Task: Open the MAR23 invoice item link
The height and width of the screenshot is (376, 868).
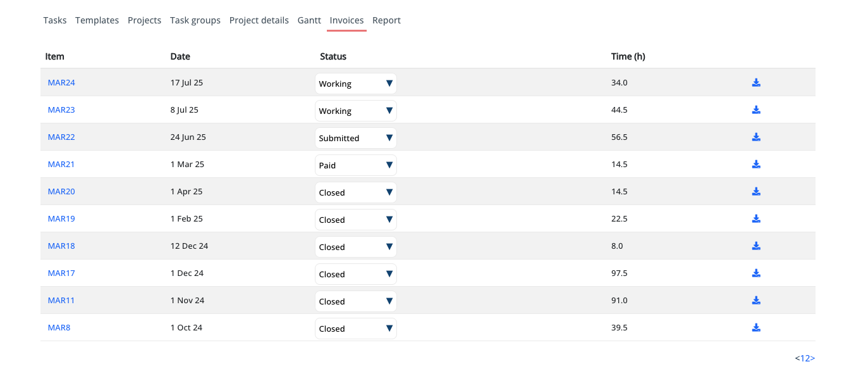Action: click(x=61, y=110)
